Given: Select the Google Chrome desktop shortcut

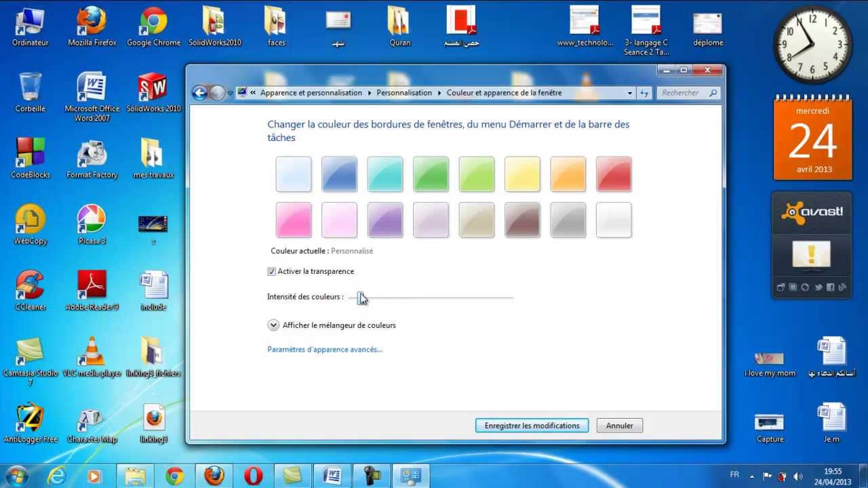Looking at the screenshot, I should click(154, 26).
